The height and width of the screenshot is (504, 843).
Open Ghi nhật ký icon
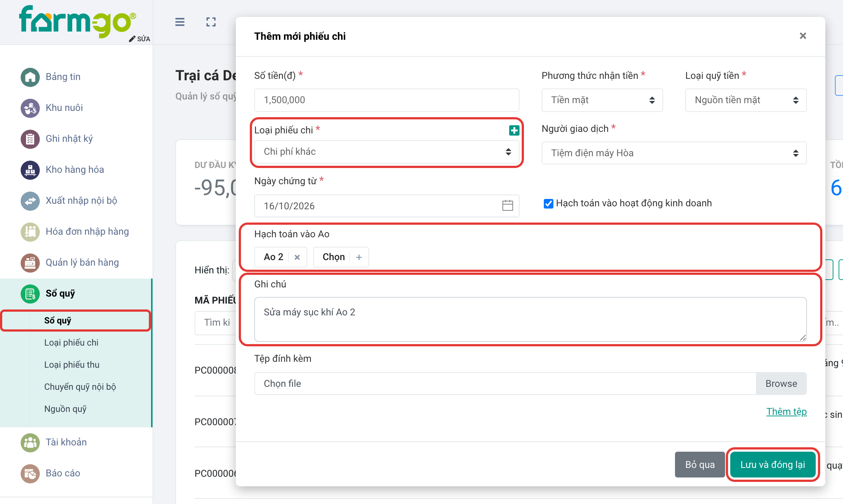[30, 139]
